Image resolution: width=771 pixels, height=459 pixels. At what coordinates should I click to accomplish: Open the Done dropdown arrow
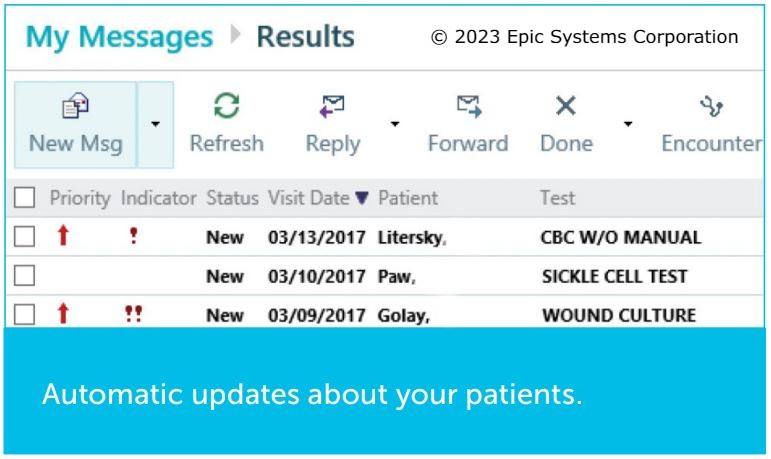[628, 124]
